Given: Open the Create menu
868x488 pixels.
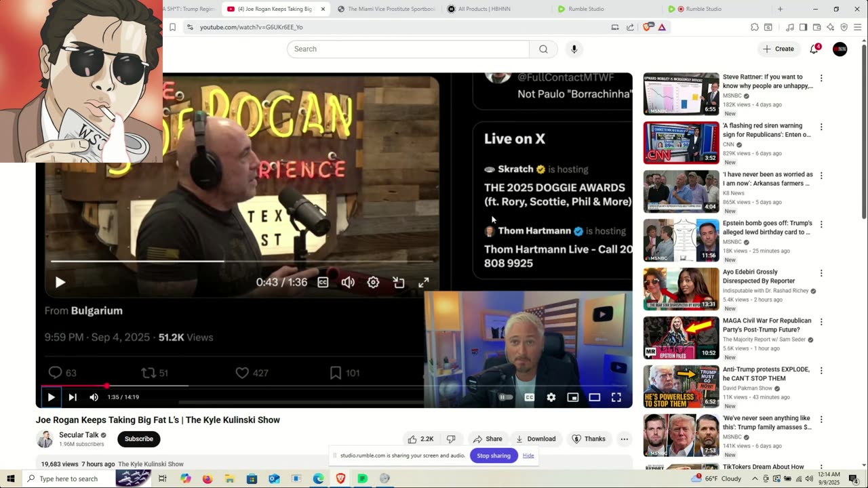Looking at the screenshot, I should [778, 49].
